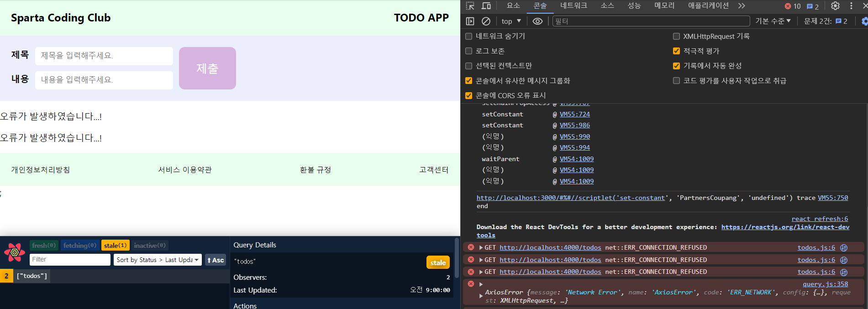This screenshot has width=868, height=309.
Task: Clear the console with the ban icon
Action: point(486,21)
